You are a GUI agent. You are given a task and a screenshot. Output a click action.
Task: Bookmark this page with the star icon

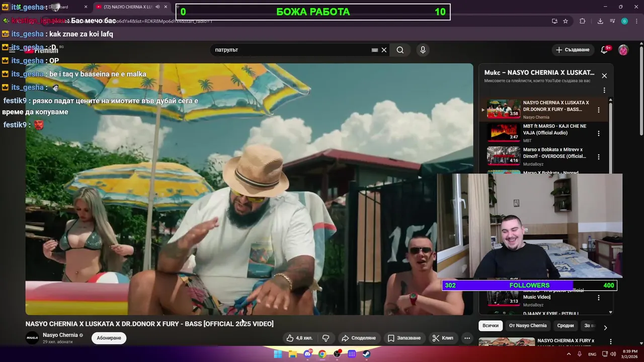(x=566, y=21)
